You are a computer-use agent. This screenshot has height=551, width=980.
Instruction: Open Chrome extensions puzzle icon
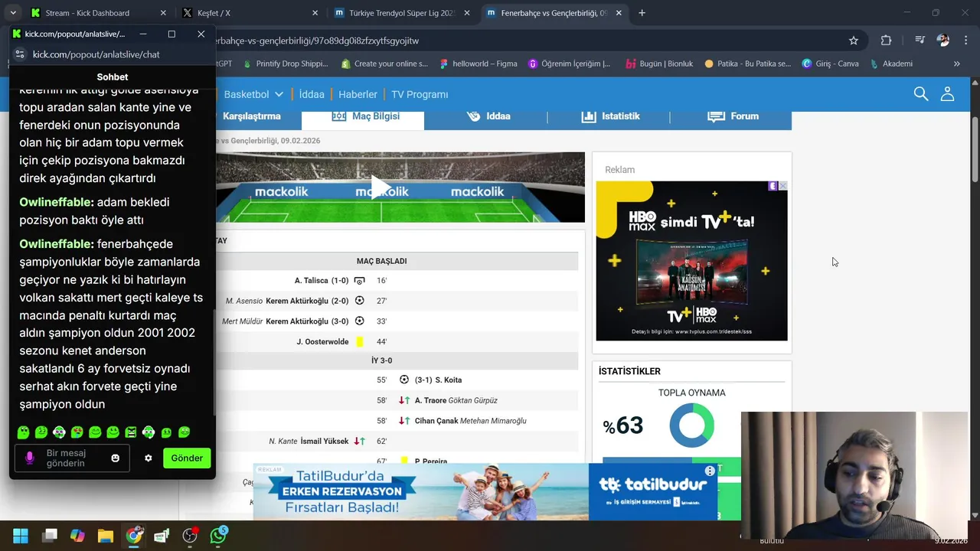coord(886,41)
